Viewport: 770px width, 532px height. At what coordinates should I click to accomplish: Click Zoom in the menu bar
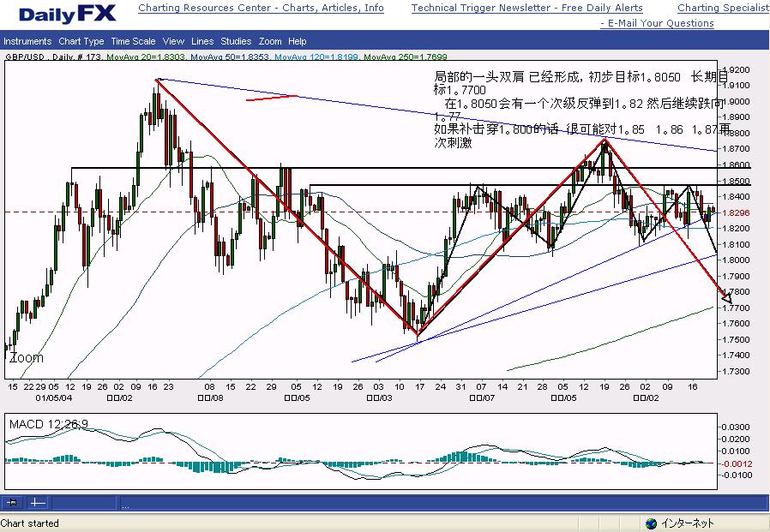(270, 41)
